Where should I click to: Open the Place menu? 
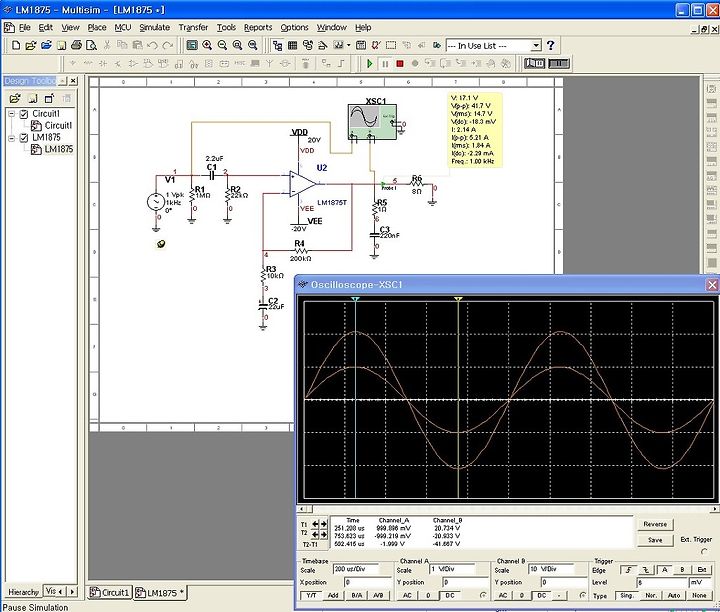[x=97, y=28]
